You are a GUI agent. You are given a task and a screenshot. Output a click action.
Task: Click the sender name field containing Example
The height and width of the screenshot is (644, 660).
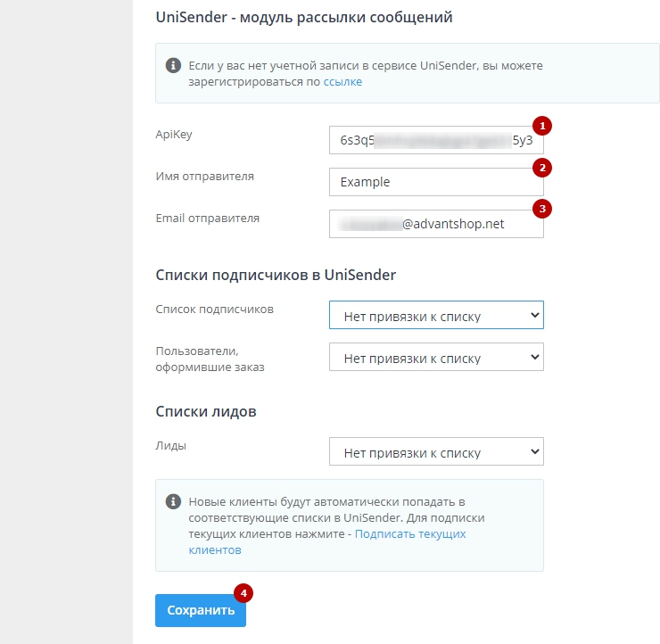click(435, 182)
